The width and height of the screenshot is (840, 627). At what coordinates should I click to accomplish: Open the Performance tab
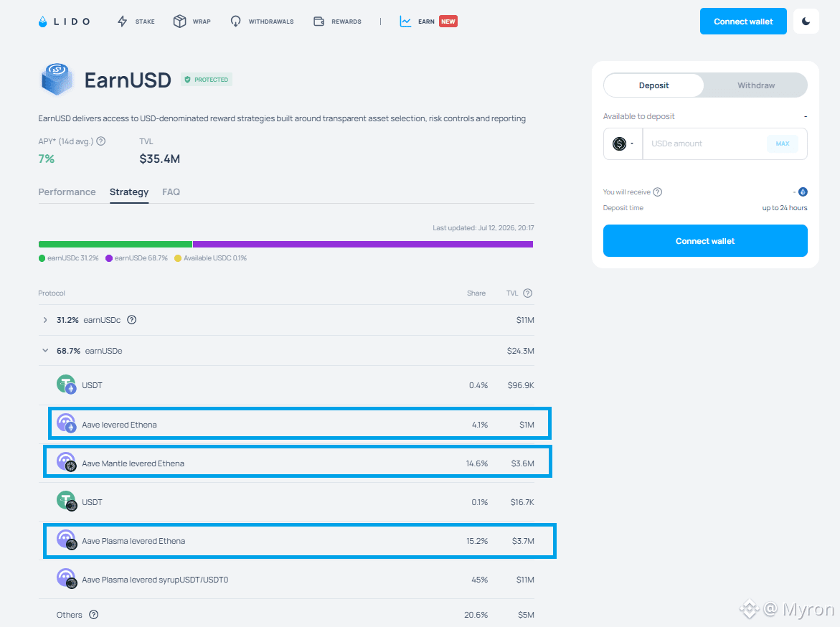pos(67,192)
